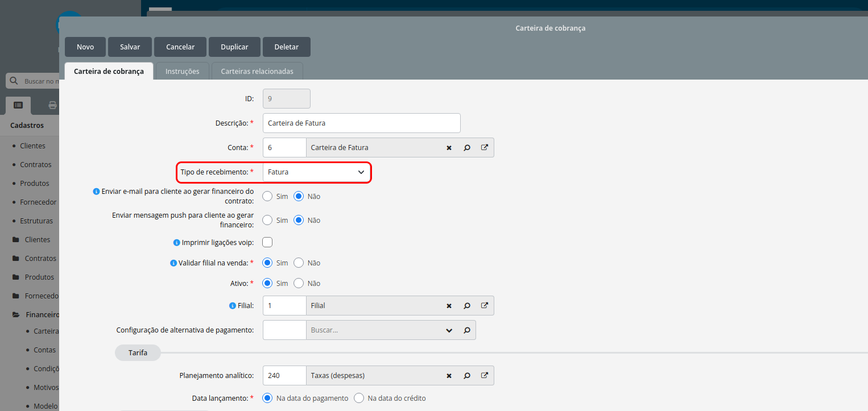Click the payment alternative Buscar... search field
The height and width of the screenshot is (411, 868).
(x=374, y=330)
